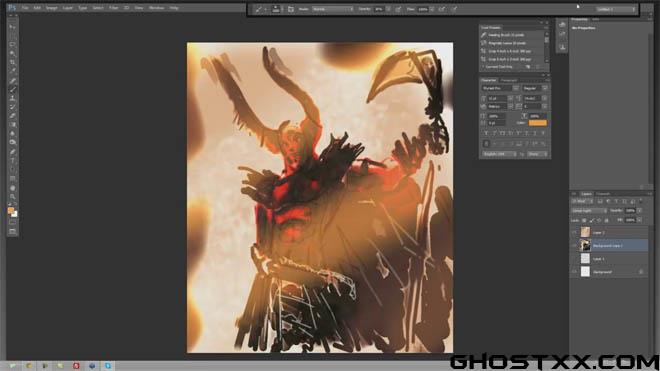Screen dimensions: 660x371
Task: Open workspace switcher dropdown
Action: pyautogui.click(x=616, y=9)
